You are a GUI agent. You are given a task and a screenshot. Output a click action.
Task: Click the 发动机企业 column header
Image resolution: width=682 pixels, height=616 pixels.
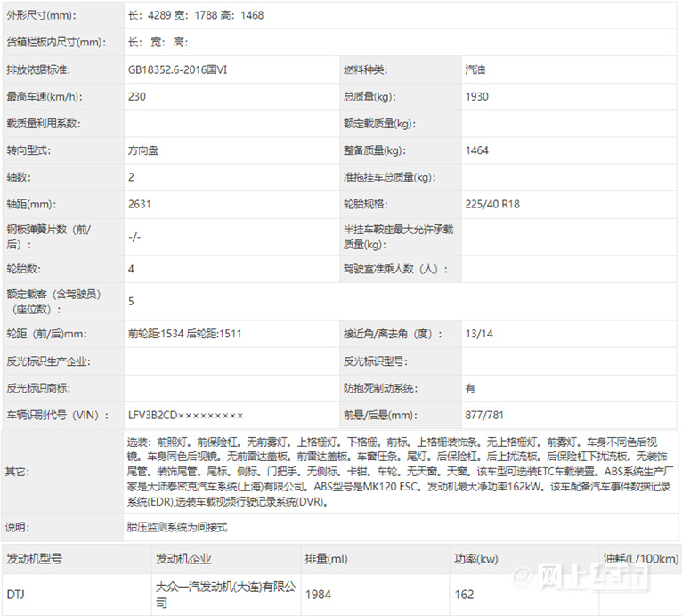pos(183,559)
